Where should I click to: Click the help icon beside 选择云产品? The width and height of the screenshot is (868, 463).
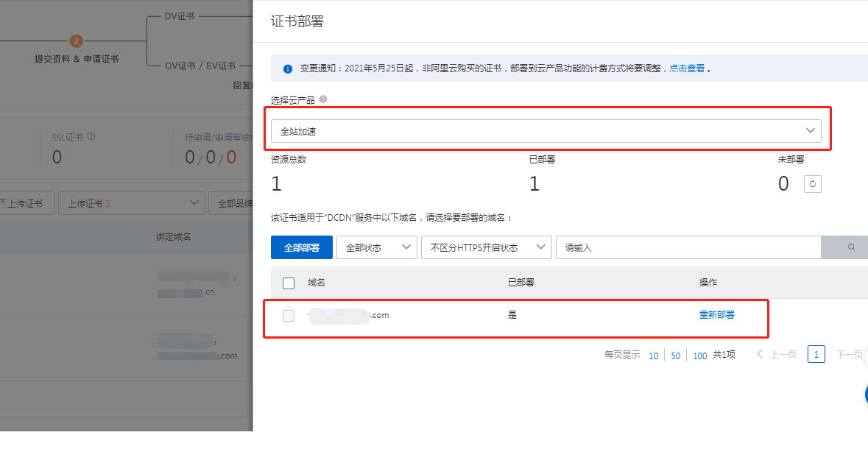pyautogui.click(x=323, y=99)
